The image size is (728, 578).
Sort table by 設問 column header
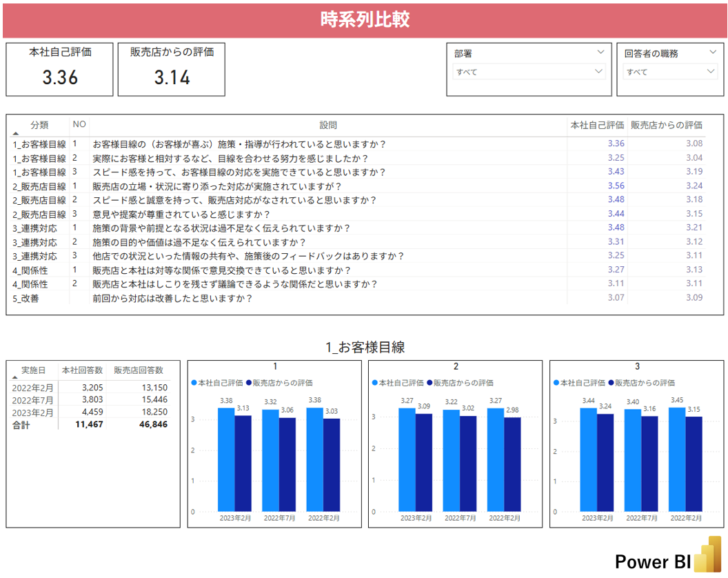(328, 125)
